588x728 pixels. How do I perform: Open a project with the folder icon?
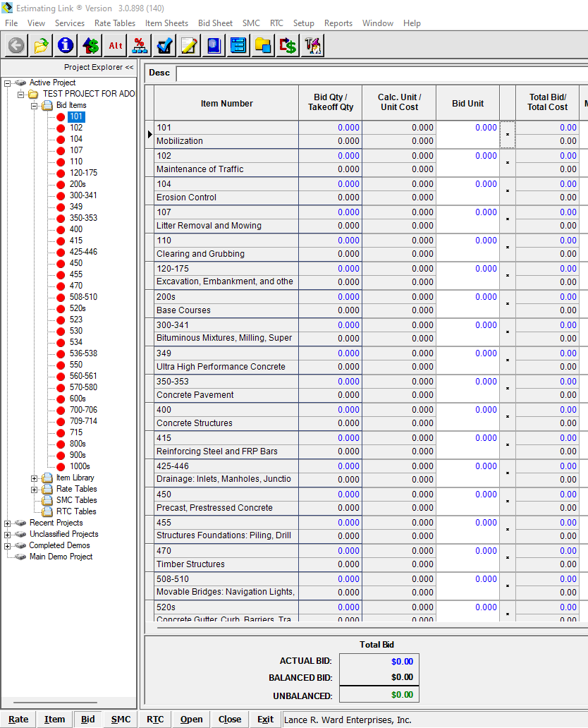point(41,45)
